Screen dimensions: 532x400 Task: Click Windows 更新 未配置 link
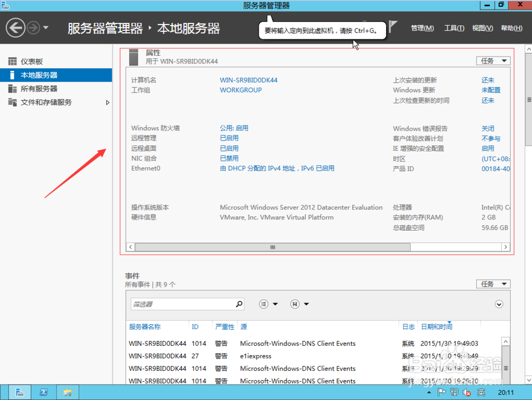click(491, 90)
